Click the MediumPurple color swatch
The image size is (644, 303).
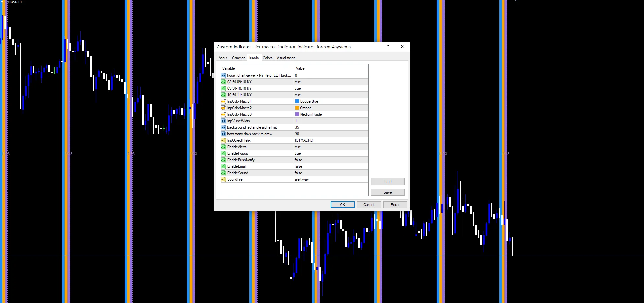tap(297, 114)
